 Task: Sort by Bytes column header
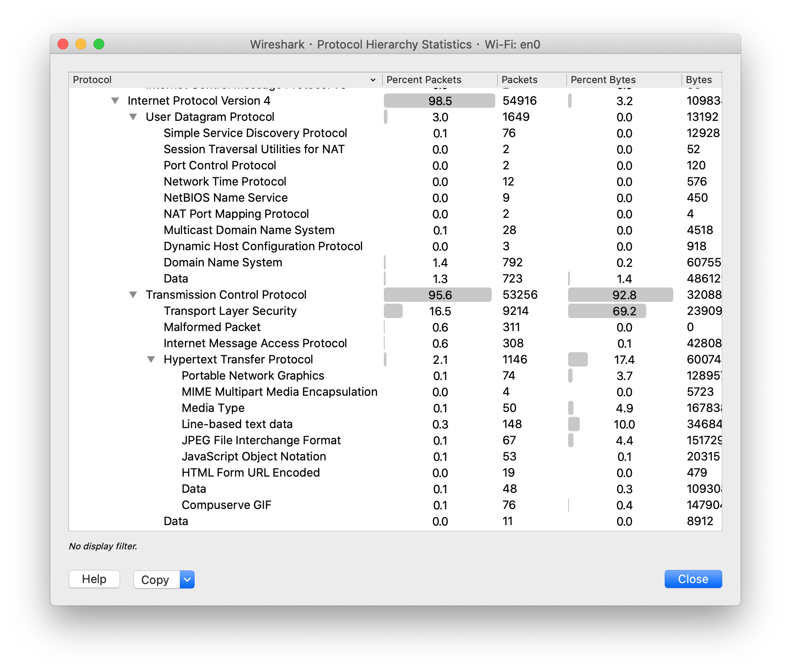coord(702,80)
